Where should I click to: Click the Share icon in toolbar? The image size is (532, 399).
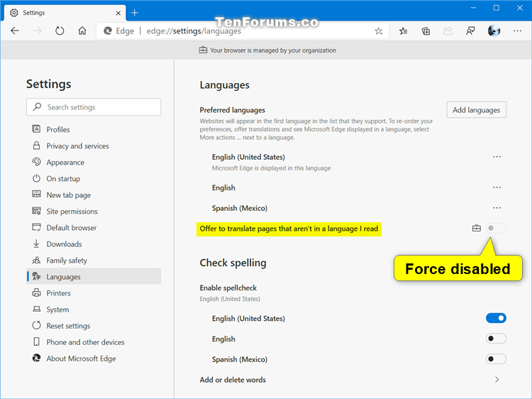coord(448,31)
